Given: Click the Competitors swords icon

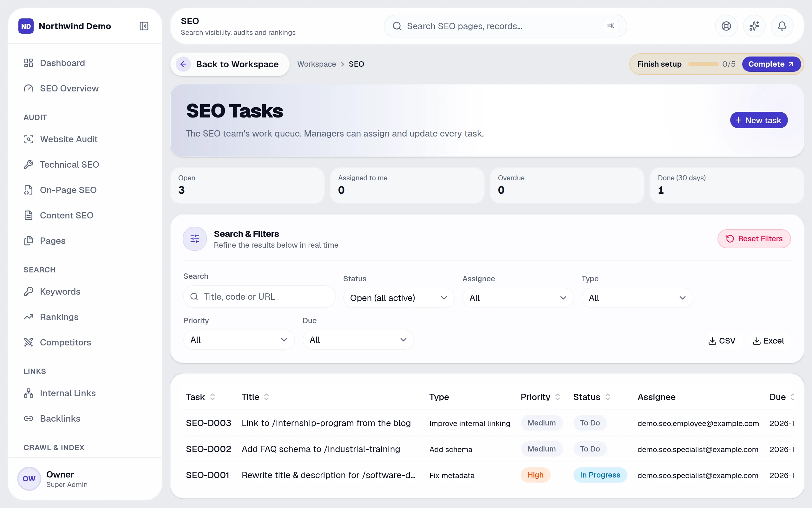Looking at the screenshot, I should [29, 342].
